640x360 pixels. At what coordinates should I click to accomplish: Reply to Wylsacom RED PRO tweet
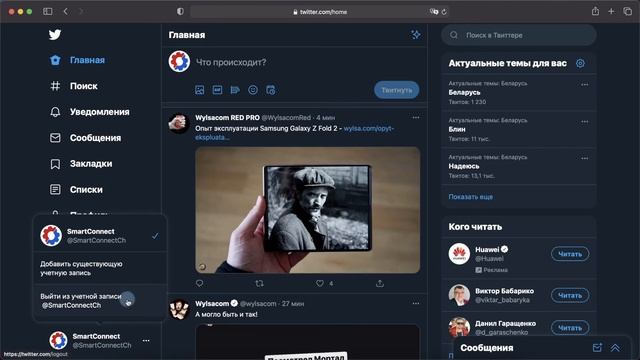[199, 283]
